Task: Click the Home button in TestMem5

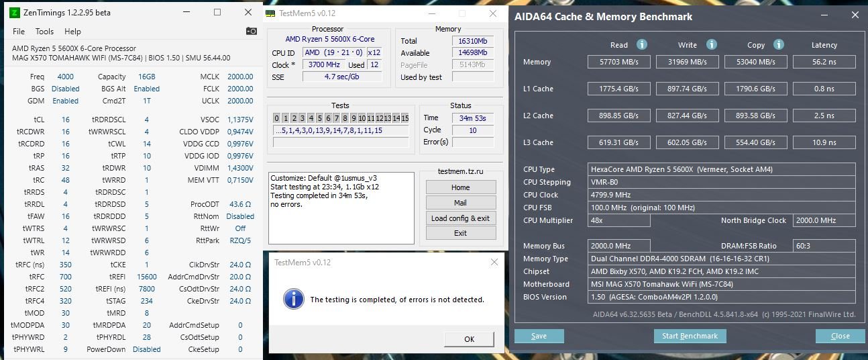Action: (x=461, y=187)
